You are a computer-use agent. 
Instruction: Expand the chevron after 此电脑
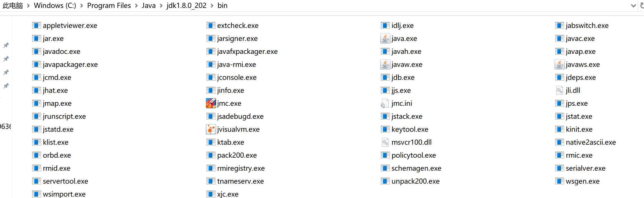tap(28, 6)
